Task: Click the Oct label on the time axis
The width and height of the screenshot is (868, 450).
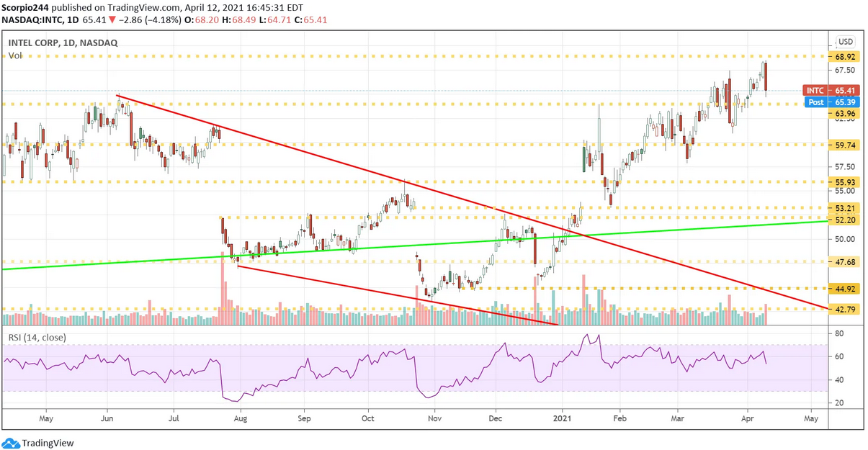Action: point(368,417)
